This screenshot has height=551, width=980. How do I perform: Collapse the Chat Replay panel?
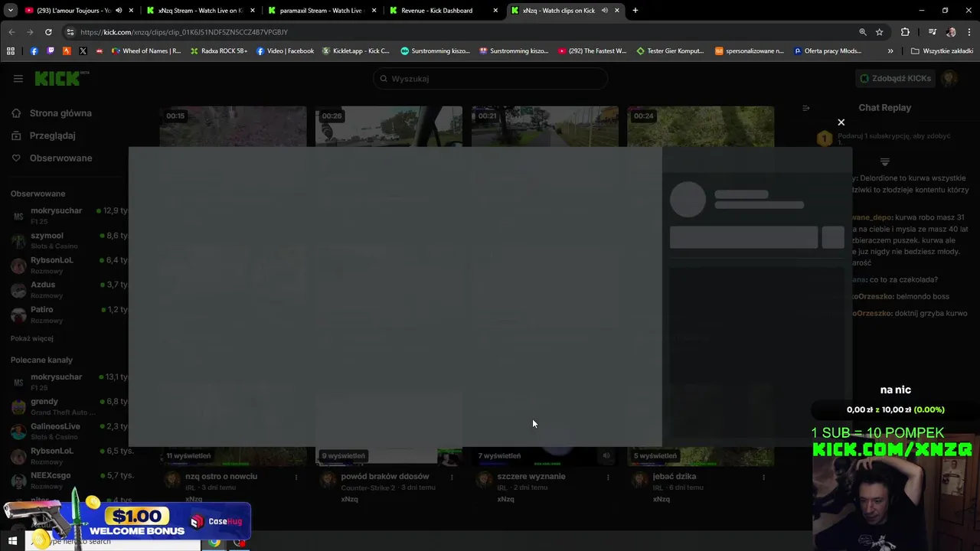click(x=805, y=108)
